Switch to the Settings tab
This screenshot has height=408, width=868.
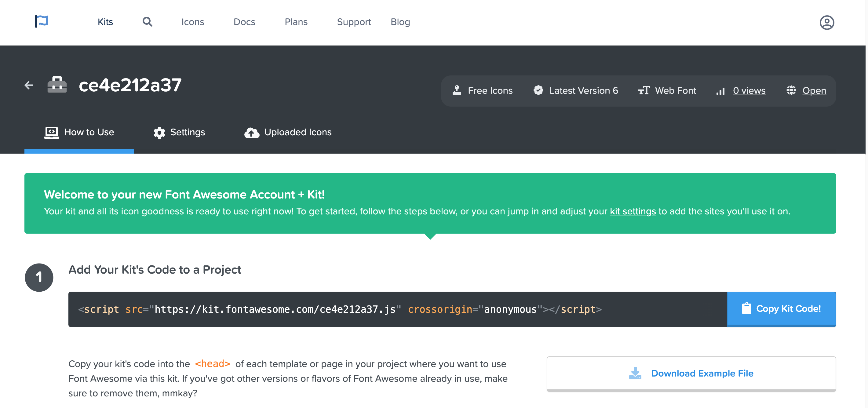(179, 133)
